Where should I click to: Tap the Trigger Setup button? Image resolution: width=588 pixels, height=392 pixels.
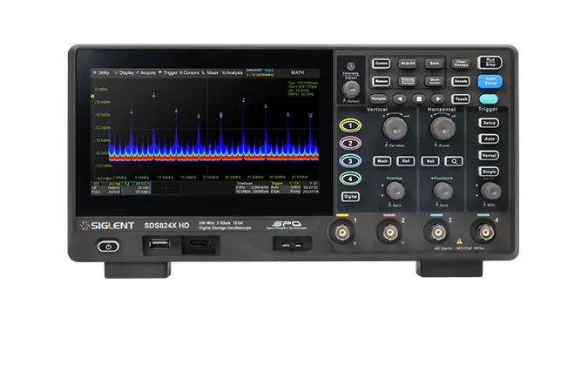pyautogui.click(x=489, y=123)
